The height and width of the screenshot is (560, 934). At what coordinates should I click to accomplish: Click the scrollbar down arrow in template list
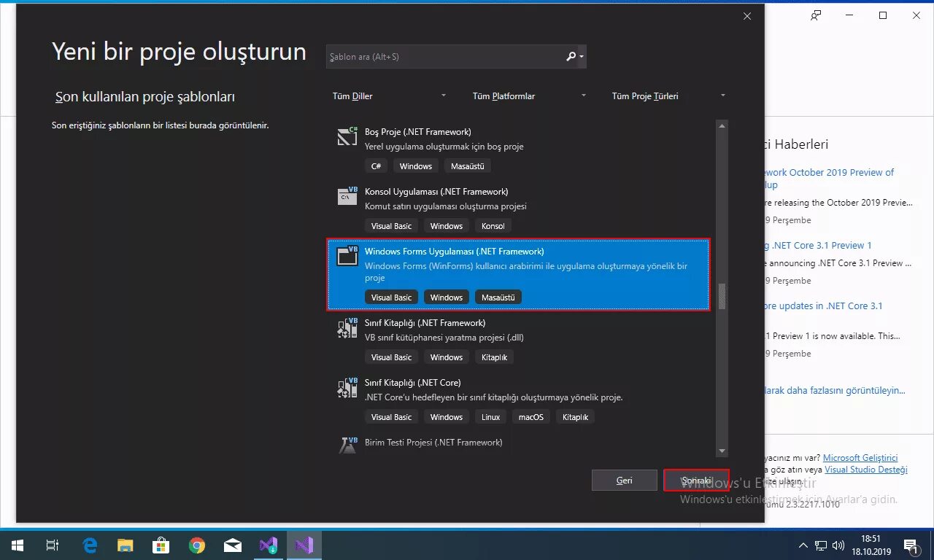click(x=722, y=451)
